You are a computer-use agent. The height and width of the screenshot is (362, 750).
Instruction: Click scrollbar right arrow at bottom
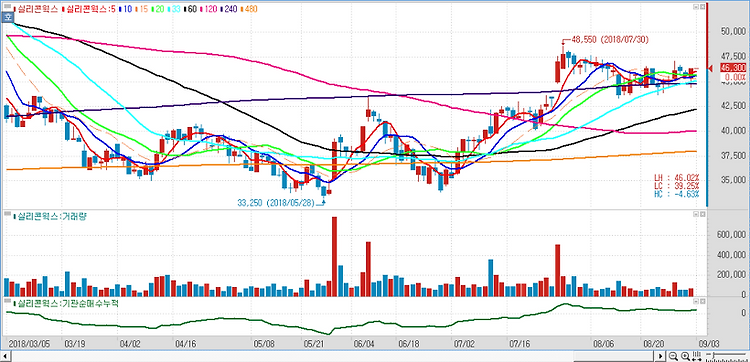point(661,357)
